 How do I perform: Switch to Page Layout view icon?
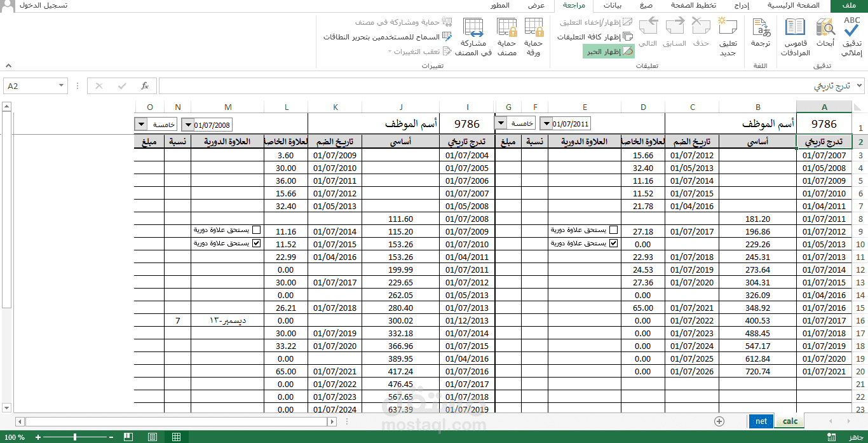click(x=153, y=437)
